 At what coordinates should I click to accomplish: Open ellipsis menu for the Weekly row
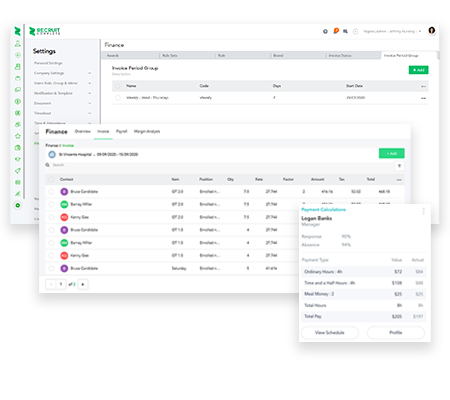423,98
